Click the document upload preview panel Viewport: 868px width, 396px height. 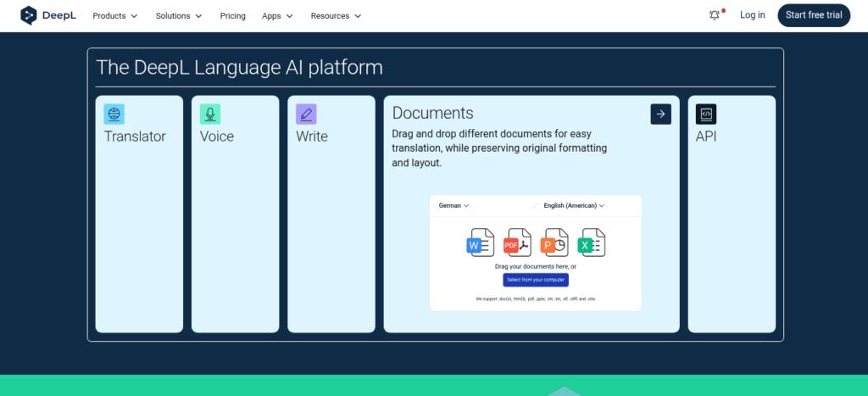[x=536, y=253]
